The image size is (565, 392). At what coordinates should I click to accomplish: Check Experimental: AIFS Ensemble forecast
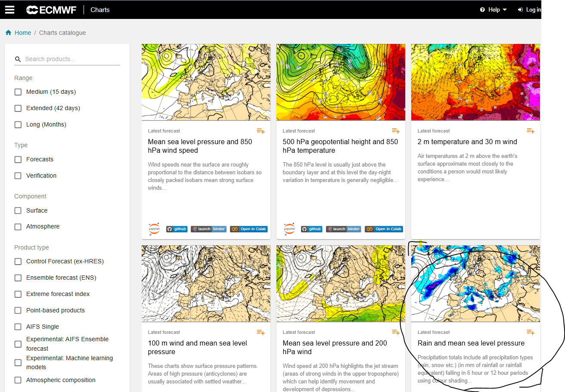click(18, 344)
